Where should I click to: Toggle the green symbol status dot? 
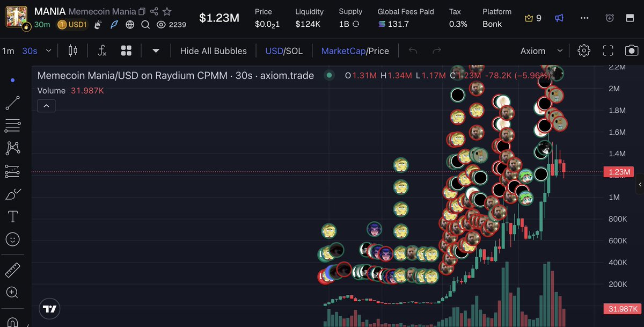pos(329,76)
